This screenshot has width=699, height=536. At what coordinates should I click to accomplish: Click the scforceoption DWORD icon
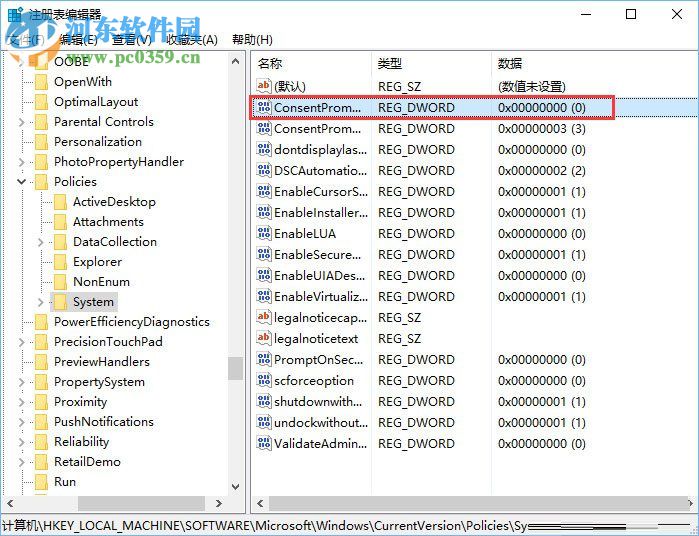(x=263, y=380)
